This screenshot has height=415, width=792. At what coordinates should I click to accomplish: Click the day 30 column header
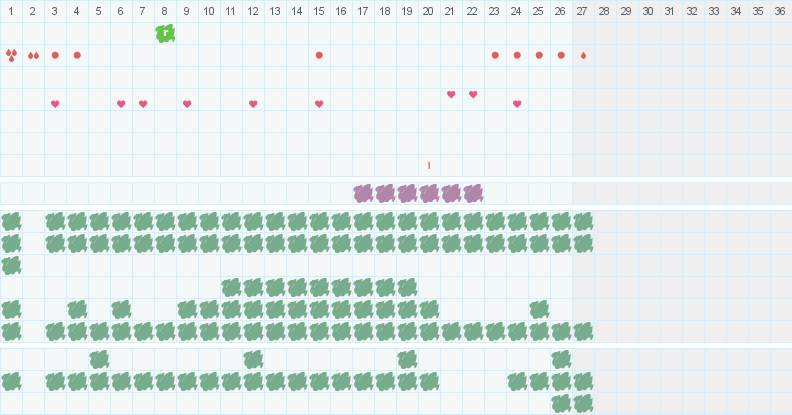(x=649, y=11)
